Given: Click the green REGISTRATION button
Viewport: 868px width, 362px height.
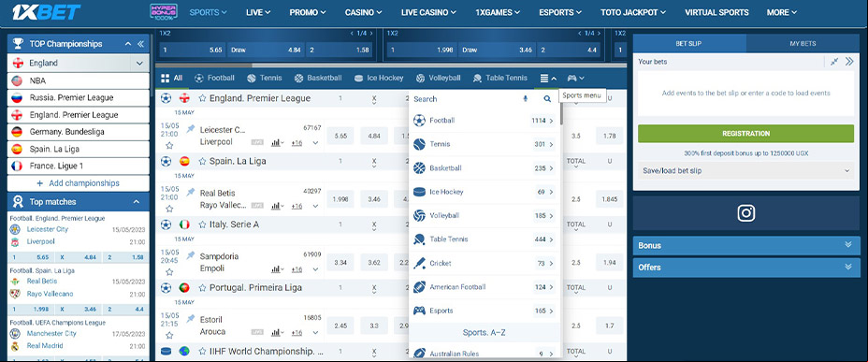Looking at the screenshot, I should point(746,134).
